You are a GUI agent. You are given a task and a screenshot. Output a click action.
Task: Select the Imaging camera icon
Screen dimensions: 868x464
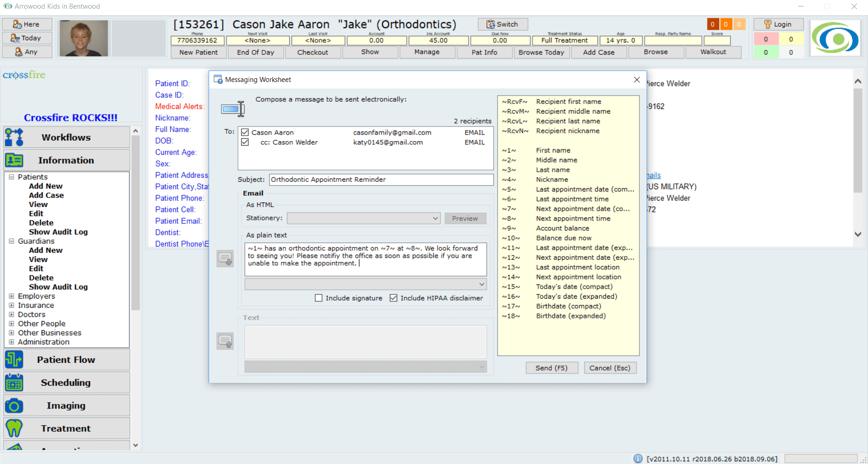tap(14, 405)
